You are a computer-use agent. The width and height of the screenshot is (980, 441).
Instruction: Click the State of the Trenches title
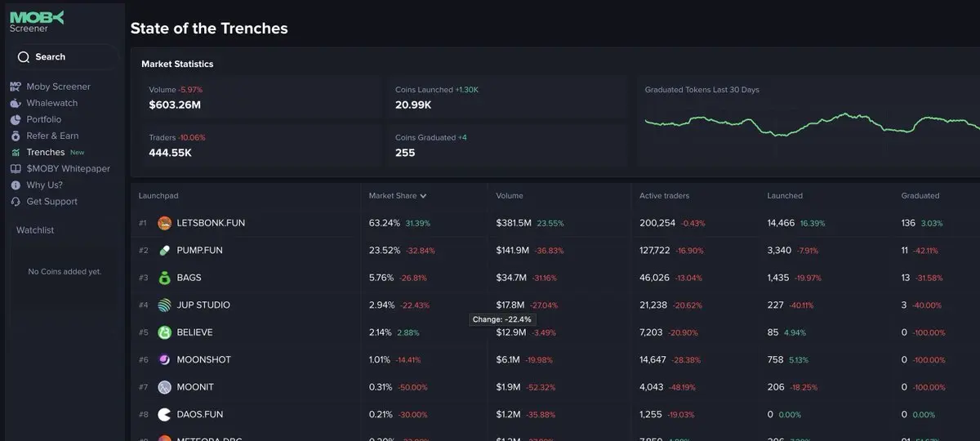click(209, 28)
